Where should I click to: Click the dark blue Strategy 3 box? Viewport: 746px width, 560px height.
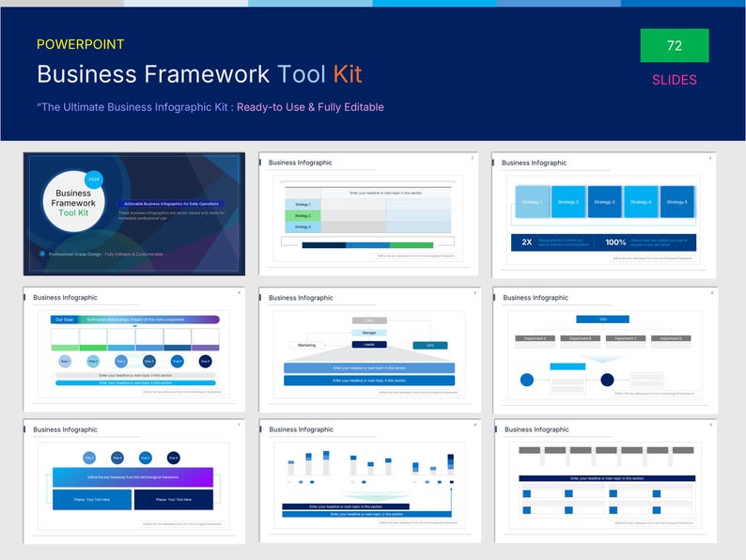click(605, 202)
